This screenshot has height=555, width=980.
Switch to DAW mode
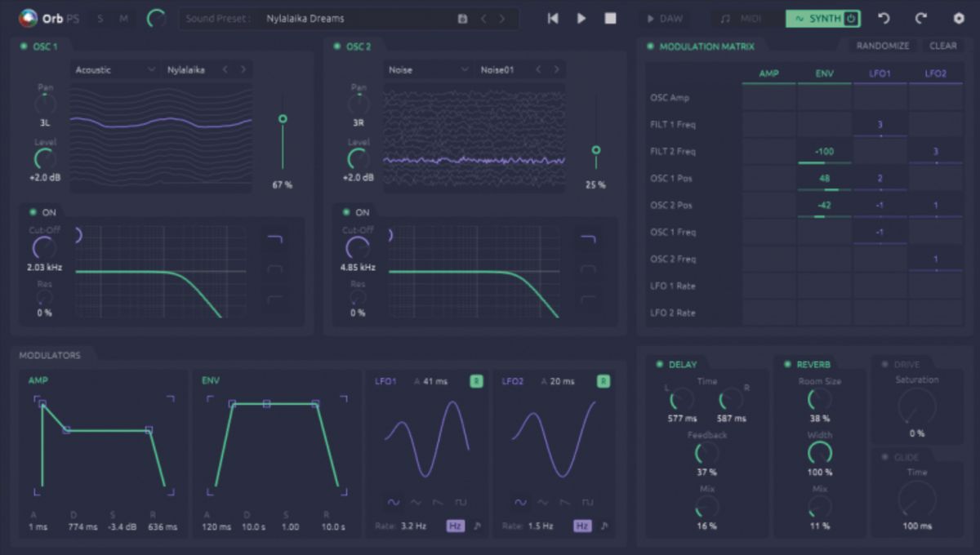coord(664,18)
